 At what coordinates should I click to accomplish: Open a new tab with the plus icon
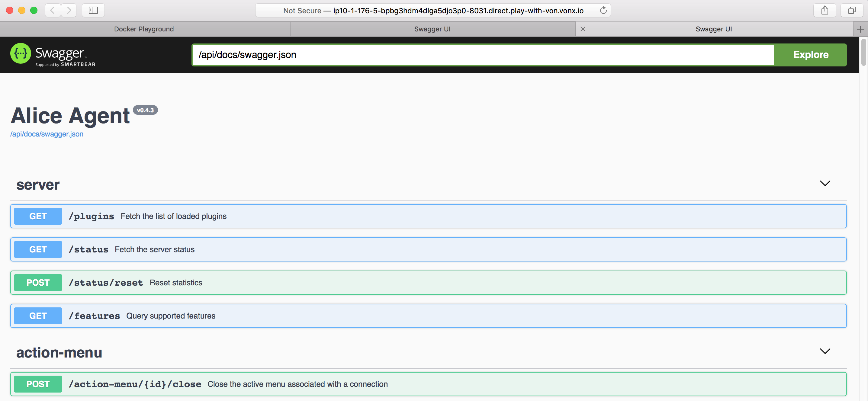860,29
